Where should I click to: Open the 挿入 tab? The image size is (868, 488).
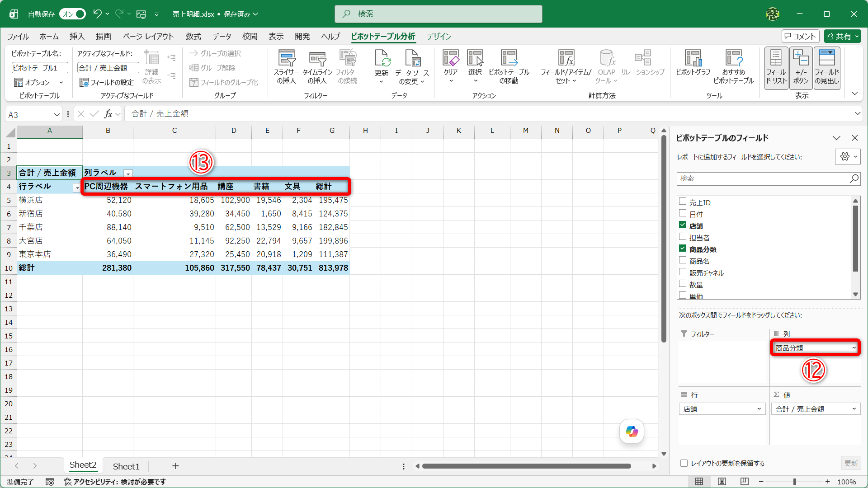[77, 36]
